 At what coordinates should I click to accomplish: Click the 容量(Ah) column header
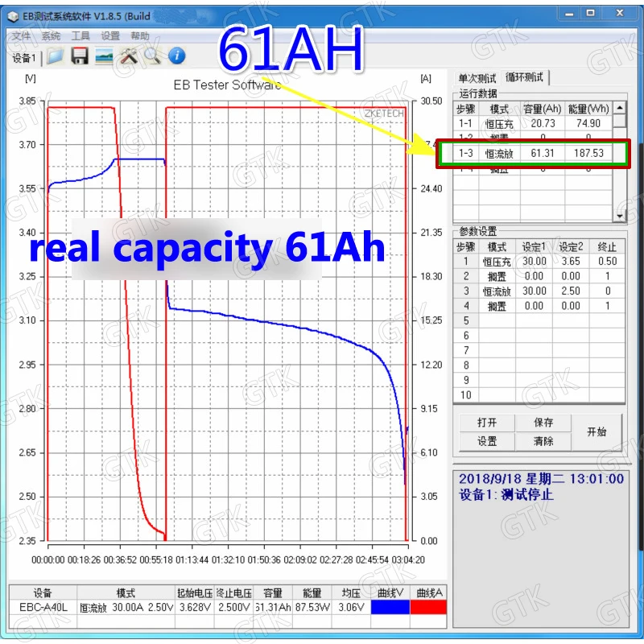(543, 109)
